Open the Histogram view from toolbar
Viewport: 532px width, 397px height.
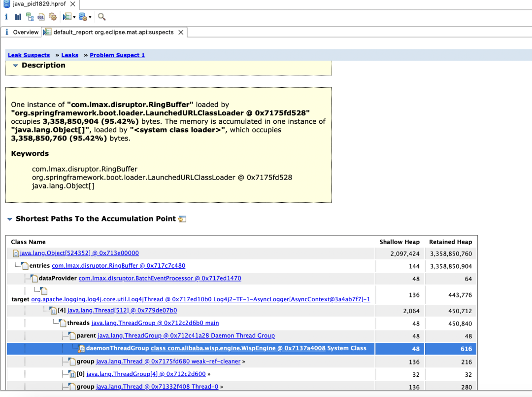(x=18, y=17)
